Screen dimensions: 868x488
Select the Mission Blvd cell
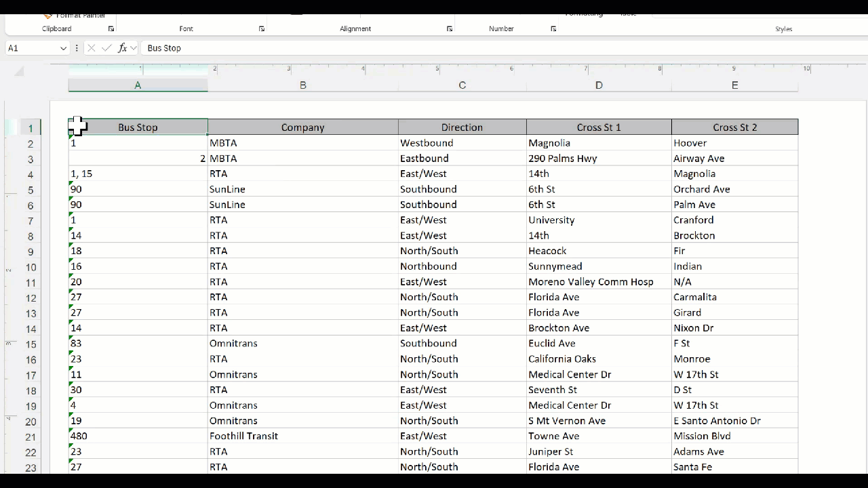point(734,436)
